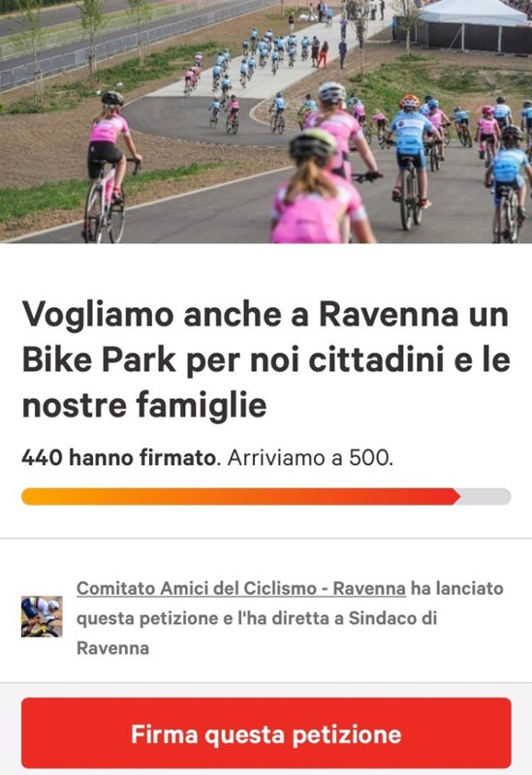Click the red Firma questa petizione button
This screenshot has height=775, width=532.
(266, 733)
